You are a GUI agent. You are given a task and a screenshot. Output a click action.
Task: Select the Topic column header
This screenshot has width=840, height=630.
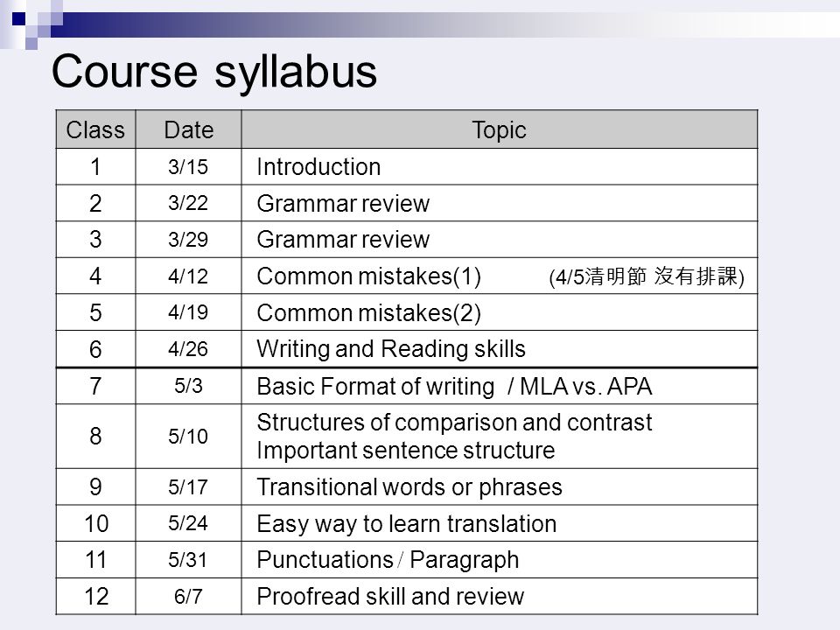500,129
